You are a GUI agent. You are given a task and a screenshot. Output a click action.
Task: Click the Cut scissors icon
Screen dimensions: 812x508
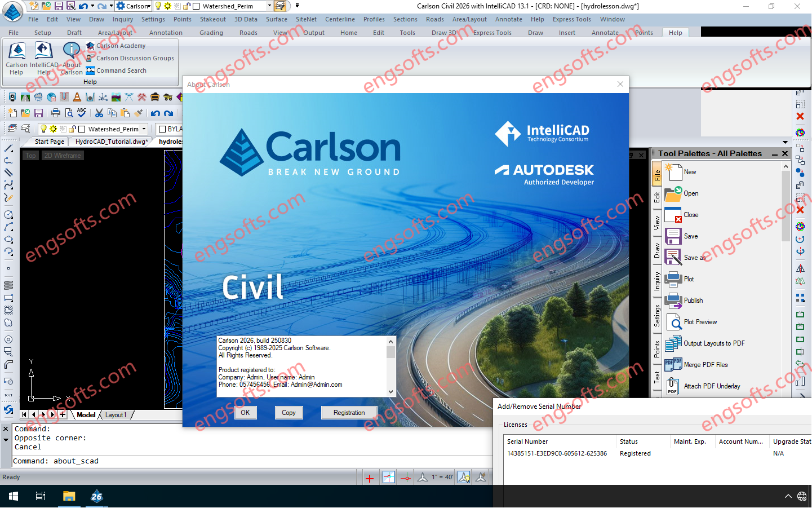point(99,113)
